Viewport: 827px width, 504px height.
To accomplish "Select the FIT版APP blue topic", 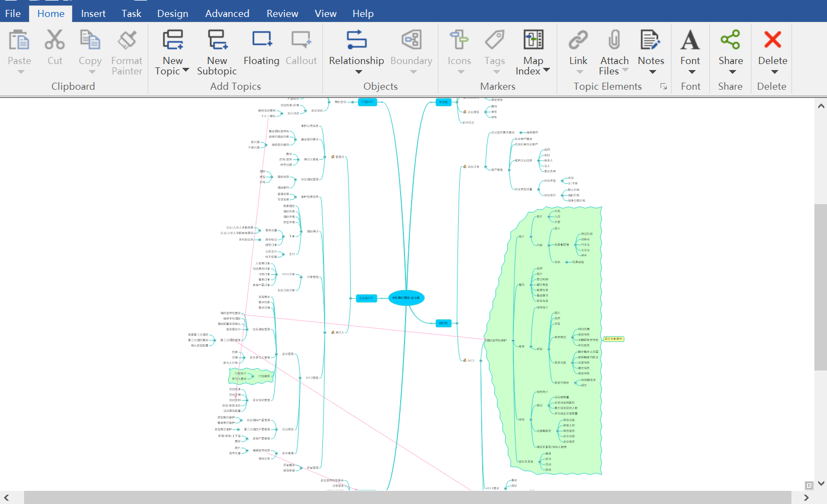I will [x=367, y=102].
